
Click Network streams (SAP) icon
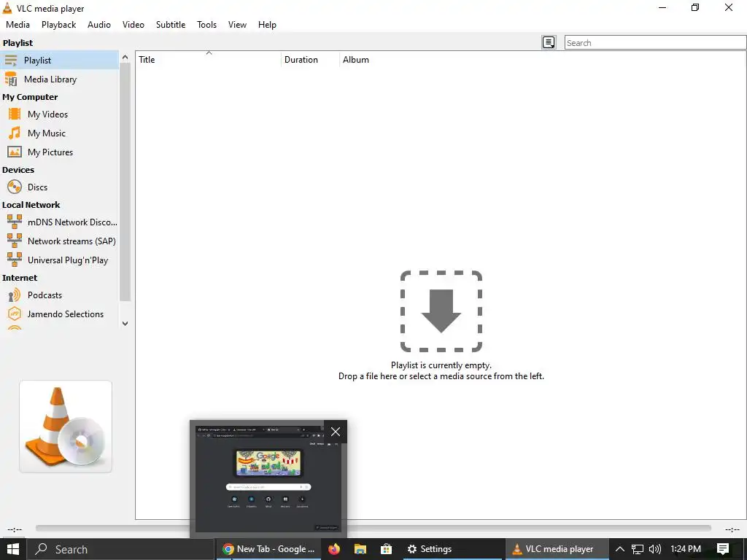point(15,241)
